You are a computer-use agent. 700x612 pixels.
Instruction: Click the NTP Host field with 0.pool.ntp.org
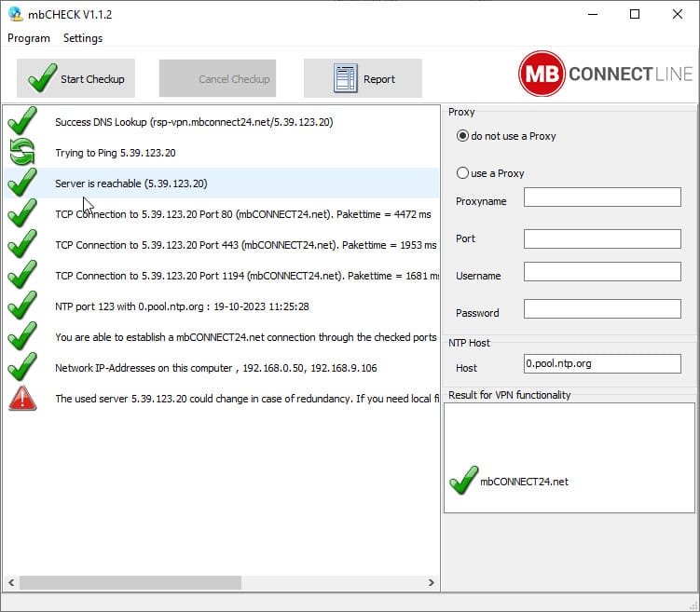point(602,363)
